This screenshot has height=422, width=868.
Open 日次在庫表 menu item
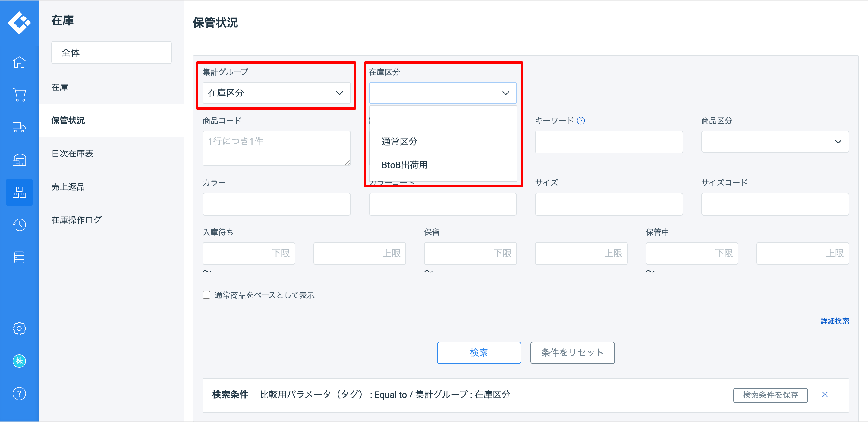(x=72, y=154)
